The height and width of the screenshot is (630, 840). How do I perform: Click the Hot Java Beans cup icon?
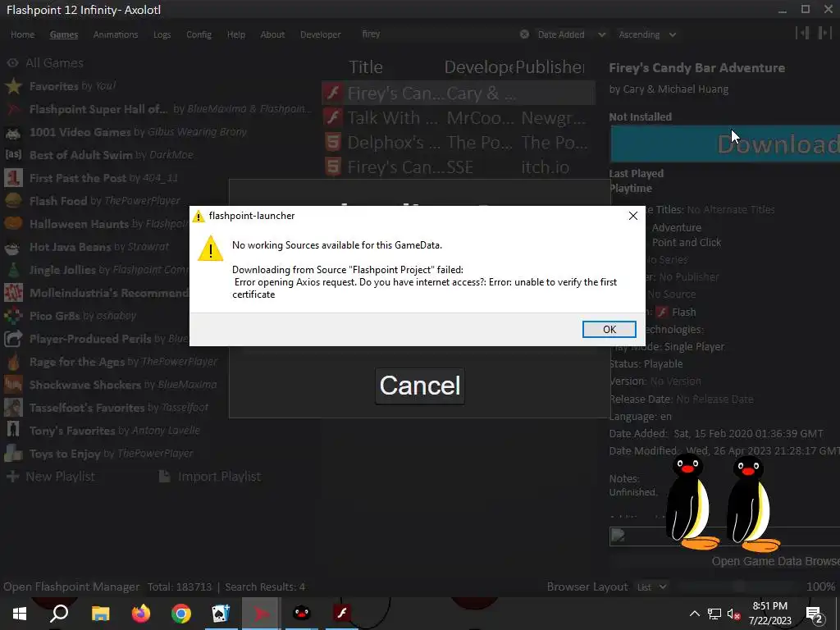13,247
